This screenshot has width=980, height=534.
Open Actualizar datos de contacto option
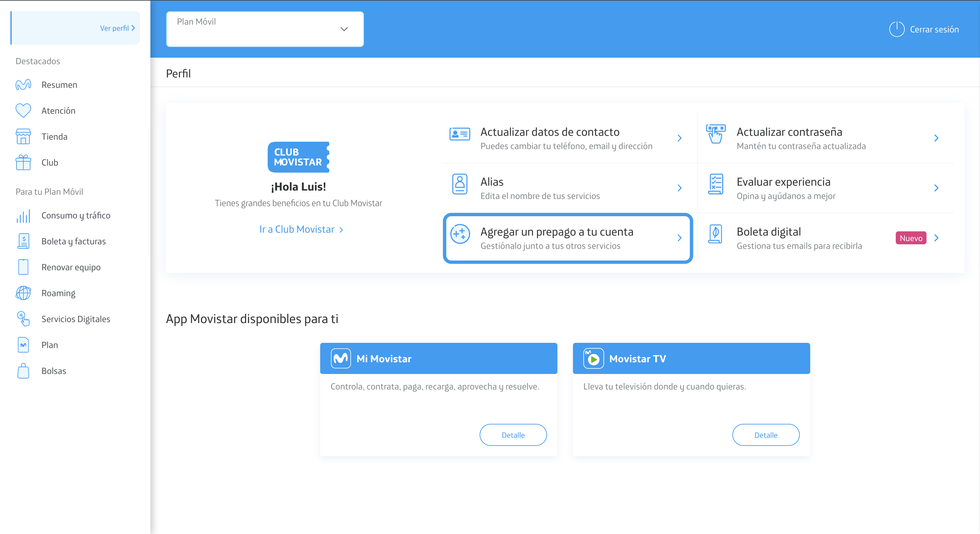click(569, 138)
